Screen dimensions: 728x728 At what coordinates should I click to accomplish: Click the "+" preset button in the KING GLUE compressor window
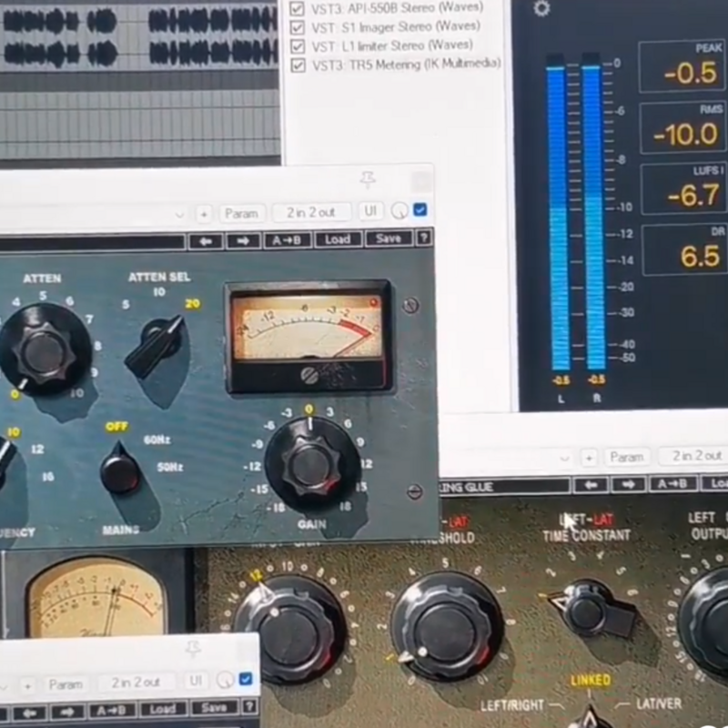click(x=590, y=457)
